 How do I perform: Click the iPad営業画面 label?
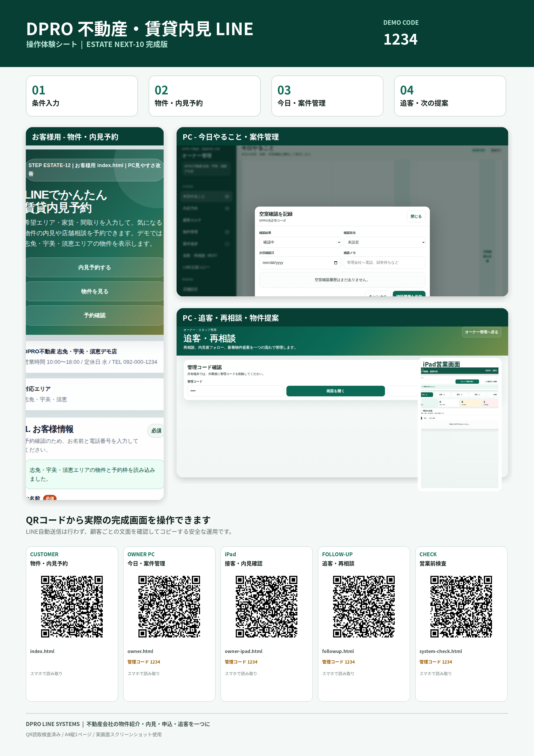(x=441, y=364)
